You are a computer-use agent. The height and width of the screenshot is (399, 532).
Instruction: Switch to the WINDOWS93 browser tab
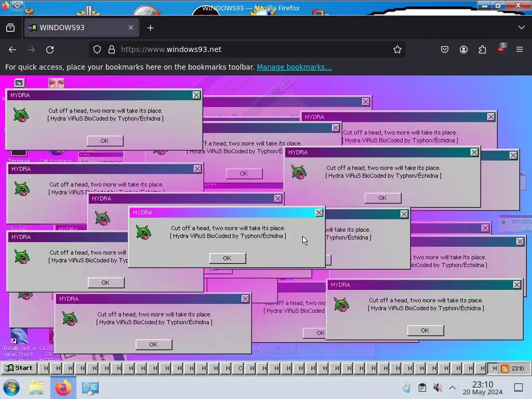82,28
